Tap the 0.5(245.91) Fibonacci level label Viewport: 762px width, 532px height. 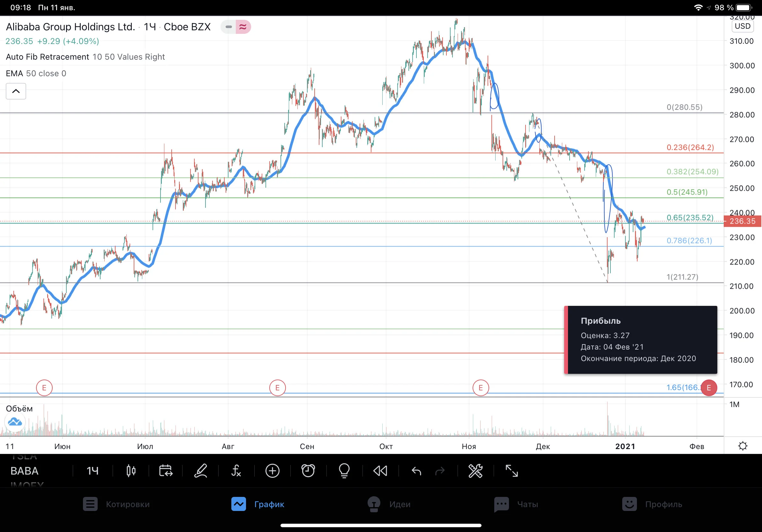coord(687,192)
